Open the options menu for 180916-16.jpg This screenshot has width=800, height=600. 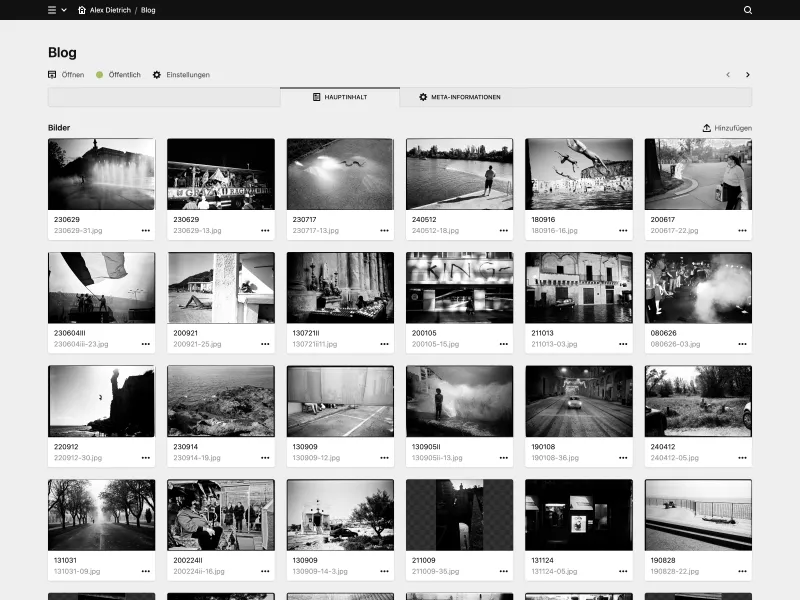tap(624, 229)
